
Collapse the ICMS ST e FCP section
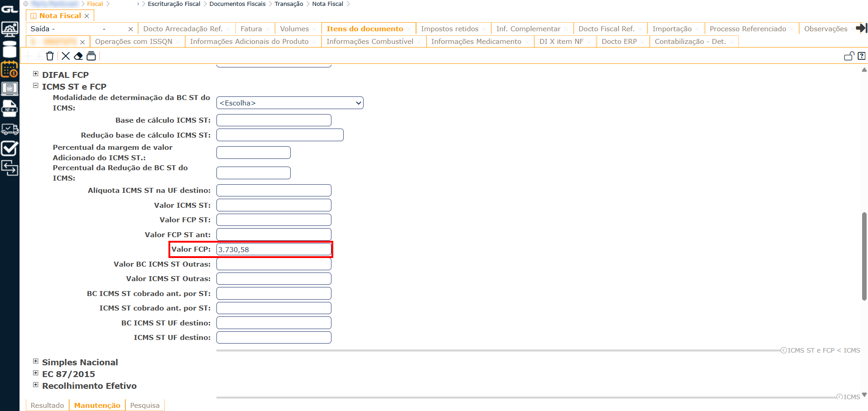[x=36, y=86]
